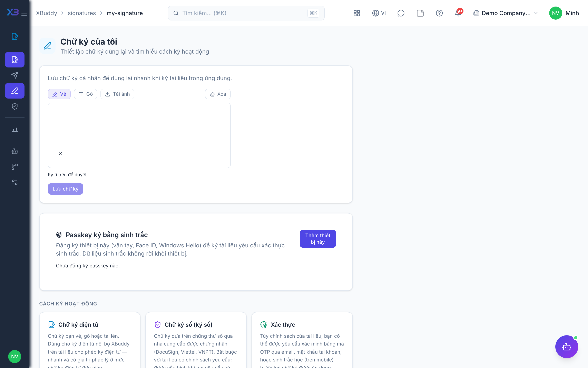
Task: Click the Chữ ký điện tử card heading
Action: pos(78,324)
